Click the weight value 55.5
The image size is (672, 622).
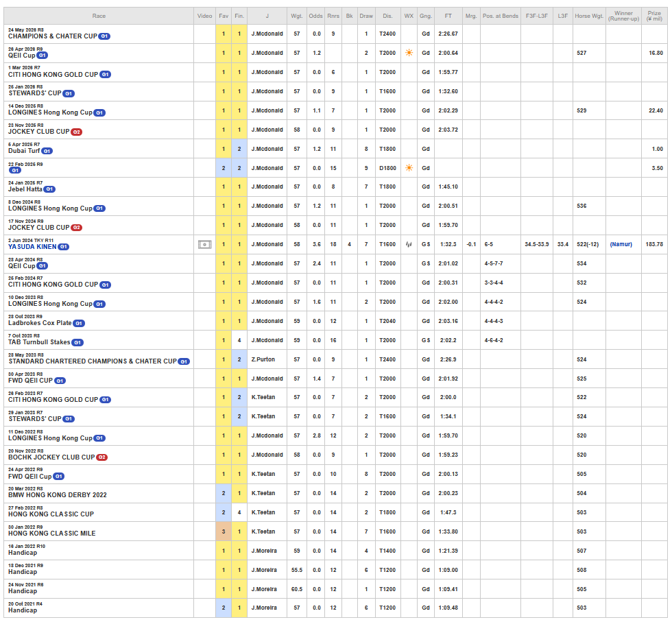pos(296,570)
